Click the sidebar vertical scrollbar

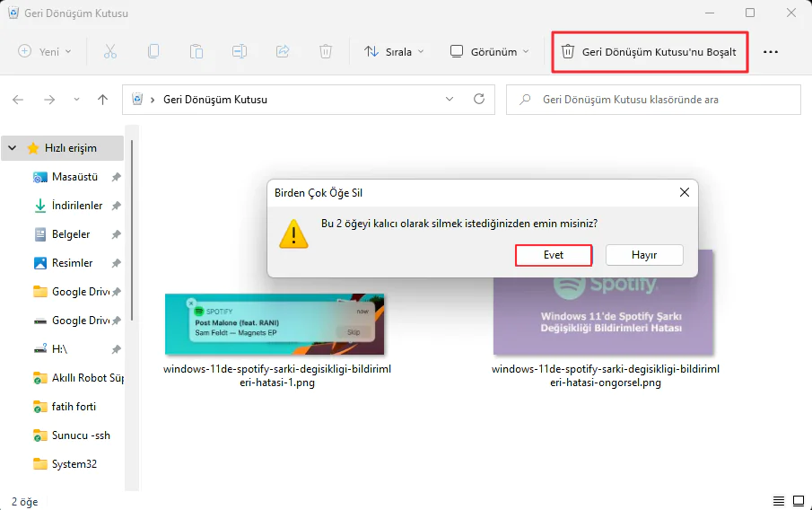coord(132,231)
